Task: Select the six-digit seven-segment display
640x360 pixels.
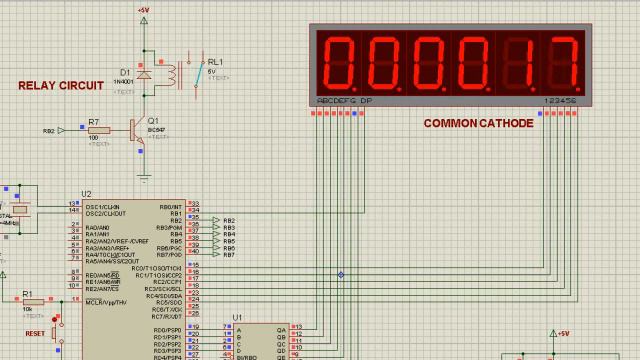Action: (x=451, y=65)
